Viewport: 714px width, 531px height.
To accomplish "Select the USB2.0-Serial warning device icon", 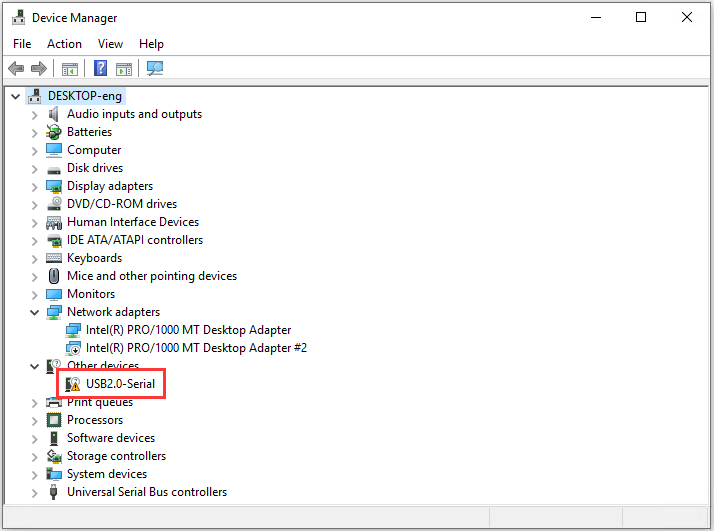I will tap(72, 384).
